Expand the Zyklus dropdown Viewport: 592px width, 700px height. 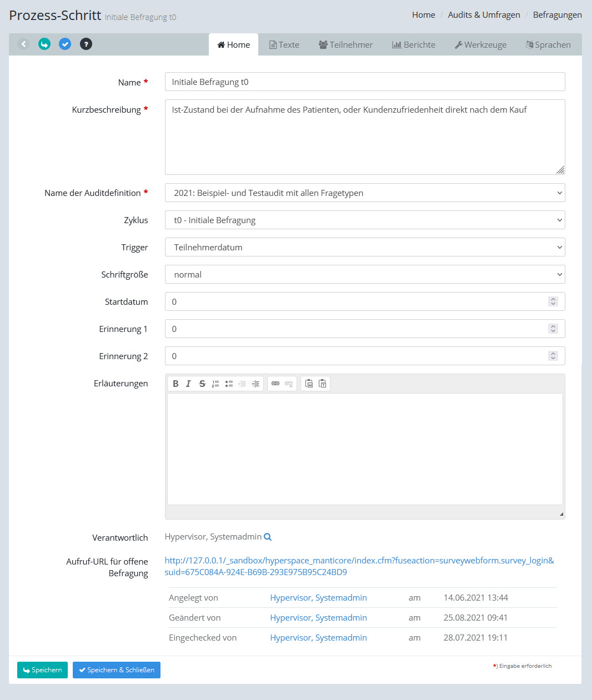coord(365,220)
